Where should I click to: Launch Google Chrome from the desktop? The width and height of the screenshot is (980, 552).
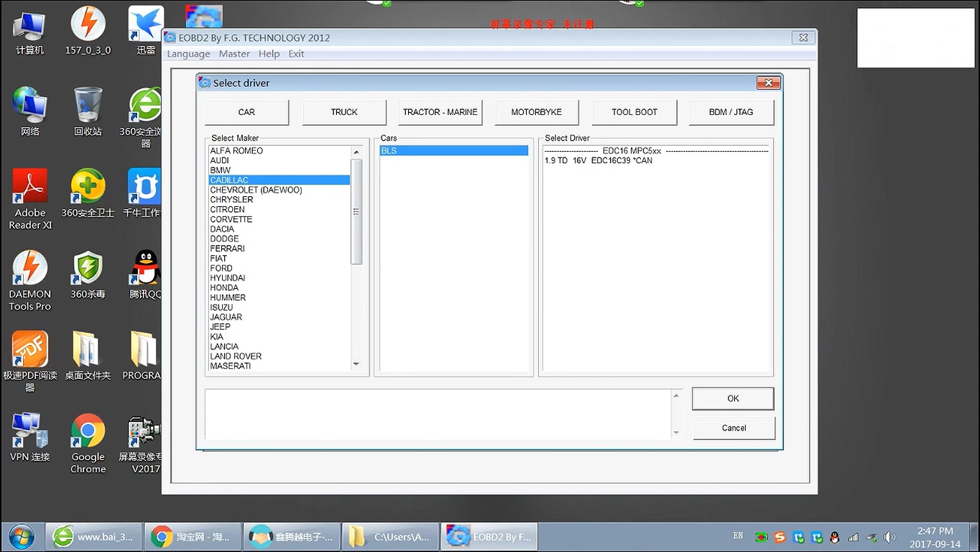88,443
